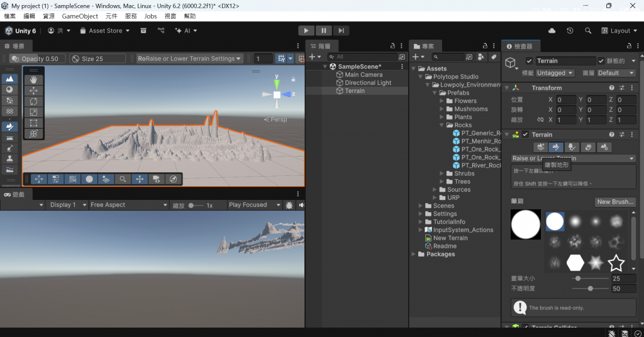Open the AI assistant button
This screenshot has height=337, width=644.
click(186, 31)
